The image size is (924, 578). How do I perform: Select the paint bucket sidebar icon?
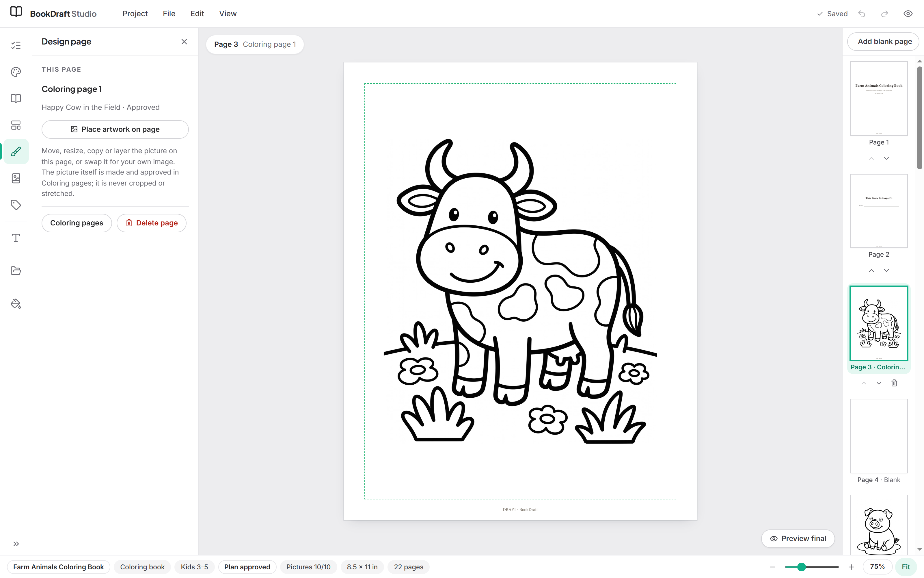click(x=16, y=303)
